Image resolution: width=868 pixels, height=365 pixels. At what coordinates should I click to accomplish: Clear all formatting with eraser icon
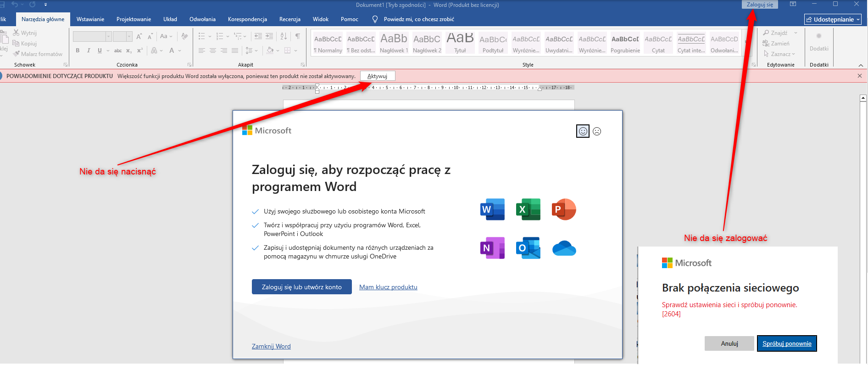(184, 36)
